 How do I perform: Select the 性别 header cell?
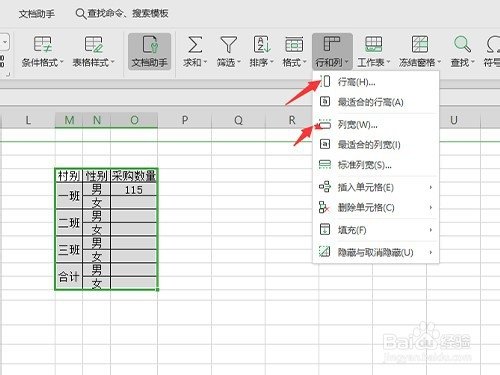(97, 176)
